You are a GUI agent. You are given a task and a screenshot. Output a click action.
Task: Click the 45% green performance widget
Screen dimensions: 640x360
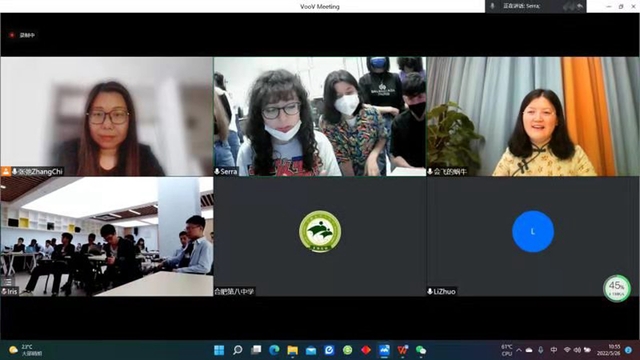pyautogui.click(x=617, y=288)
